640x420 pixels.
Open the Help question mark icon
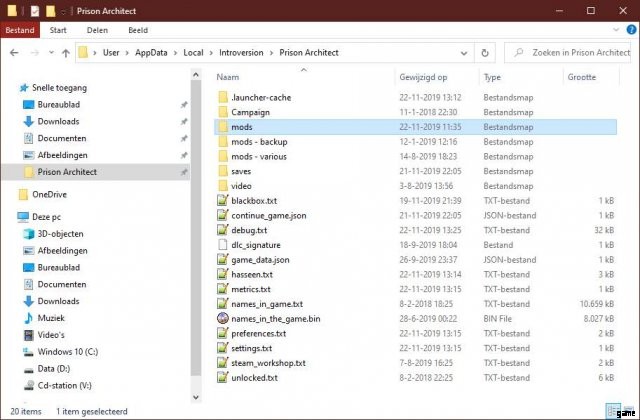631,30
